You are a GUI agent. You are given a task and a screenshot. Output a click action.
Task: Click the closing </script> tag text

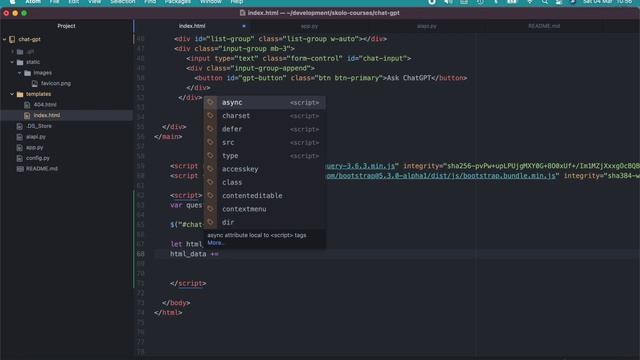coord(188,283)
